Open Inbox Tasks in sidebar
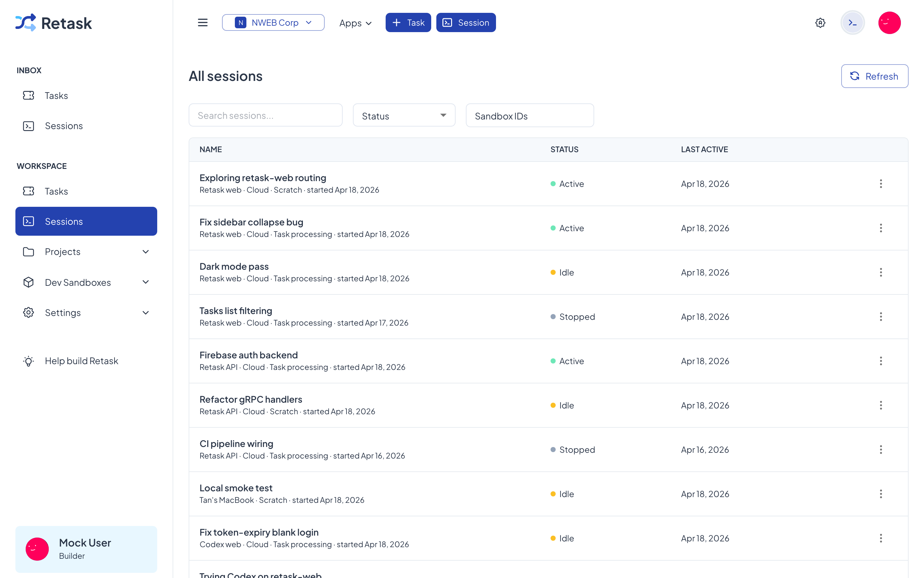 point(86,96)
